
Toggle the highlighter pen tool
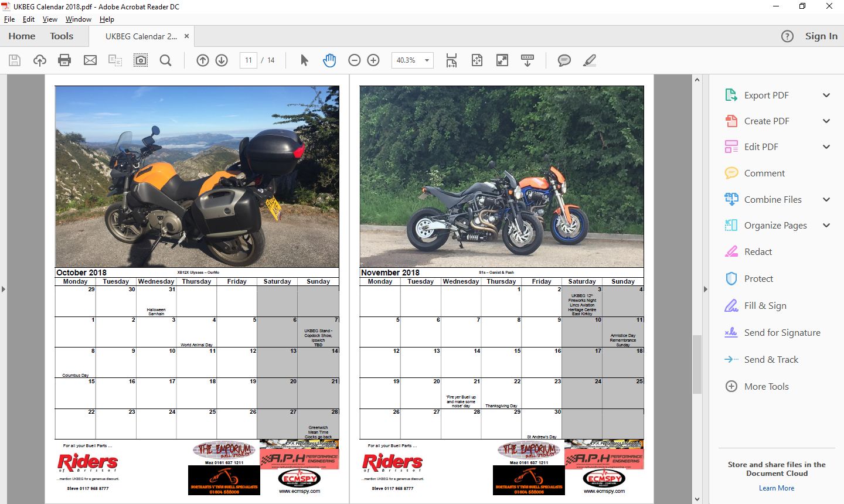tap(590, 60)
